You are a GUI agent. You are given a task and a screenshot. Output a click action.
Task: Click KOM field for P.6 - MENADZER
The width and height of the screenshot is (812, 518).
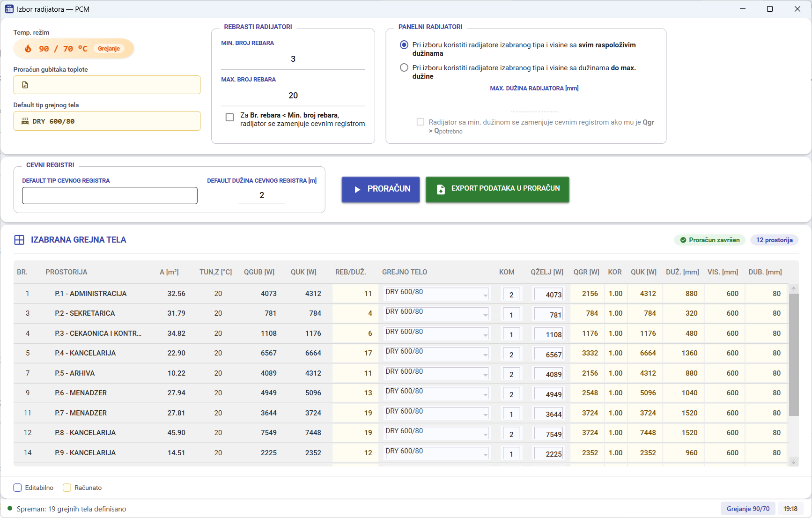click(x=511, y=394)
